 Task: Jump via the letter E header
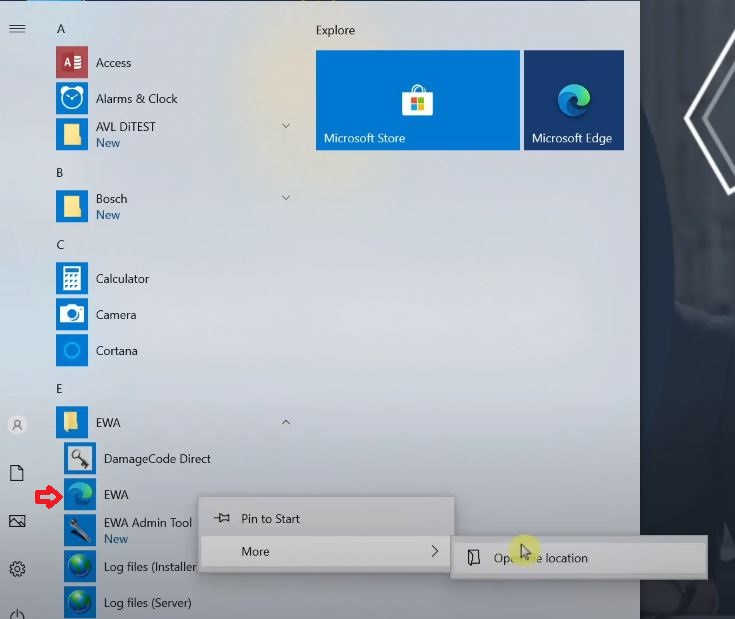click(59, 388)
